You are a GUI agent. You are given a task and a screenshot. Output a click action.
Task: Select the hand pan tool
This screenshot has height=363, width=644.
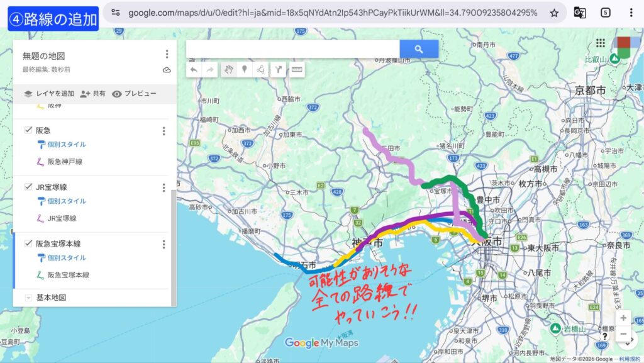228,70
